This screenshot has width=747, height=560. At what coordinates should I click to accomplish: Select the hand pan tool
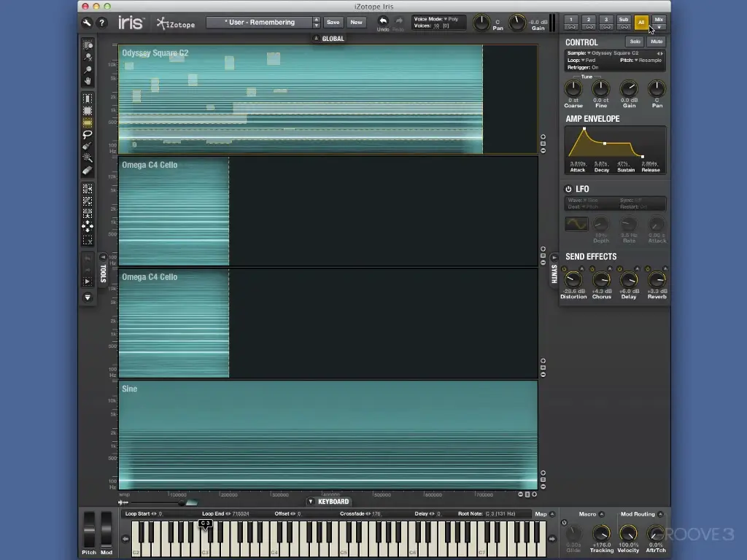(88, 81)
